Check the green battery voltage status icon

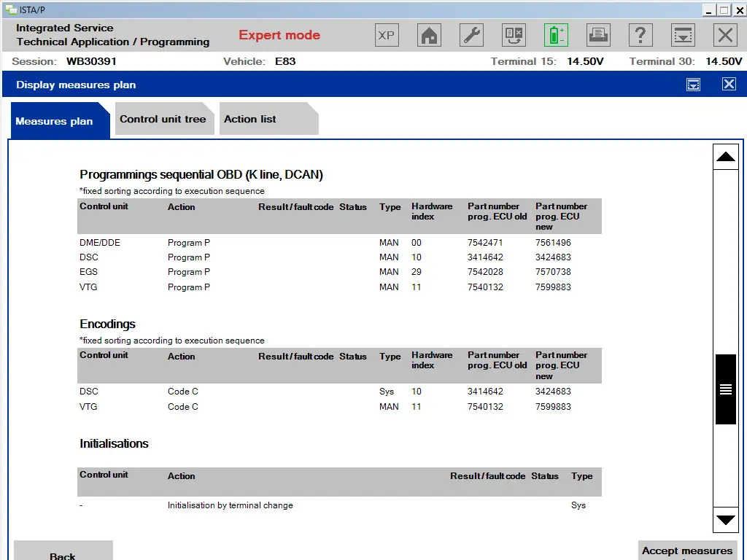pos(555,34)
